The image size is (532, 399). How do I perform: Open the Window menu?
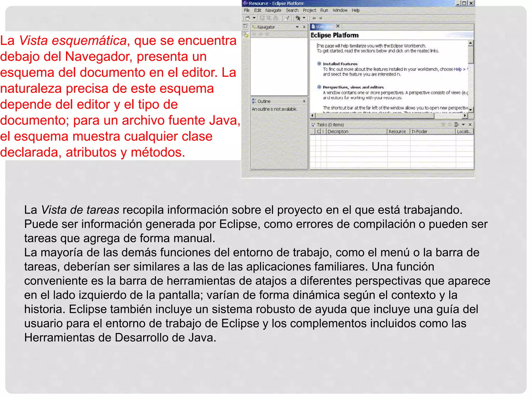pyautogui.click(x=340, y=10)
